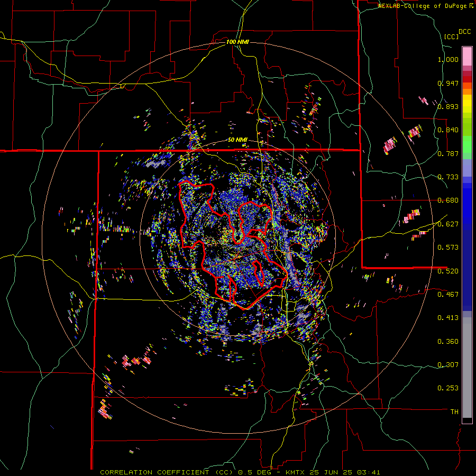The image size is (476, 476).
Task: Select the 0.360 legend value
Action: point(448,342)
